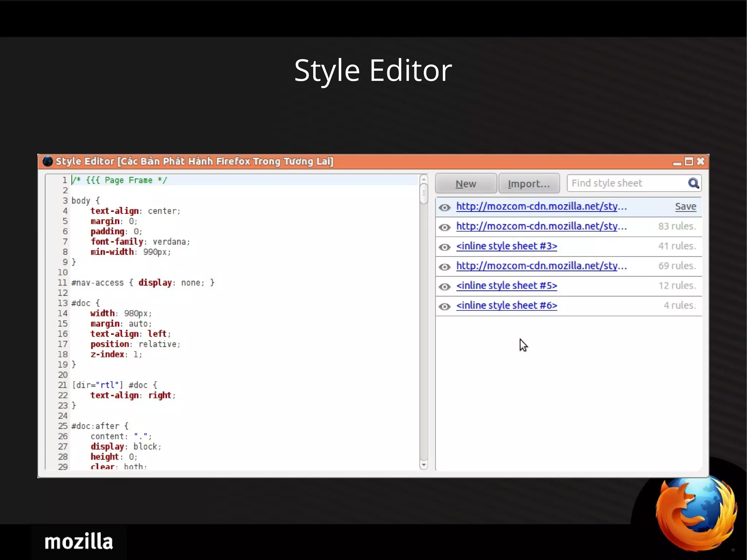Viewport: 747px width, 560px height.
Task: Click the Firefox globe icon in the title bar
Action: 47,161
